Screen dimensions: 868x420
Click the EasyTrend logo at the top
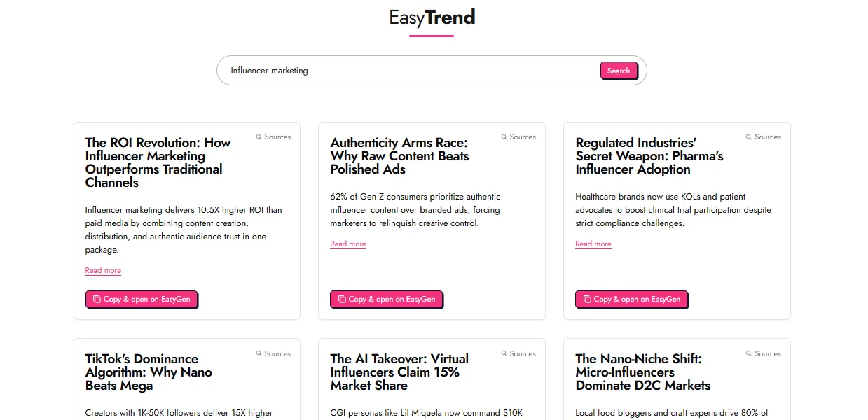tap(432, 17)
